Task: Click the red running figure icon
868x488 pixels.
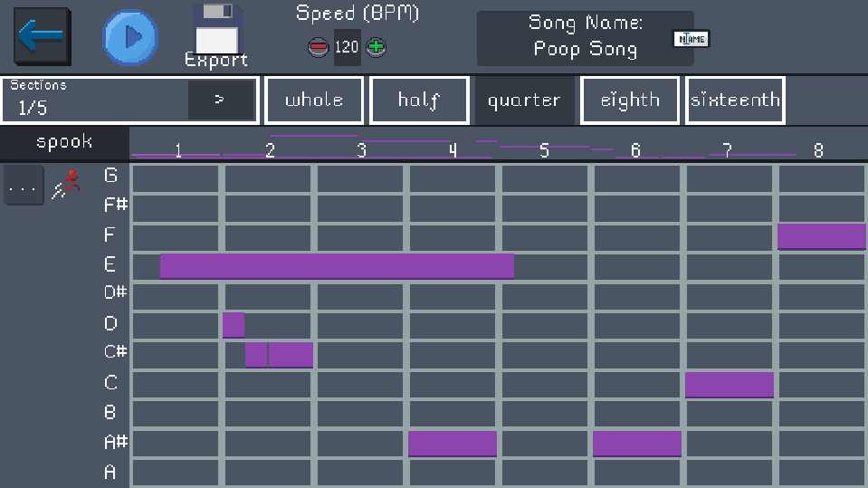Action: click(67, 184)
